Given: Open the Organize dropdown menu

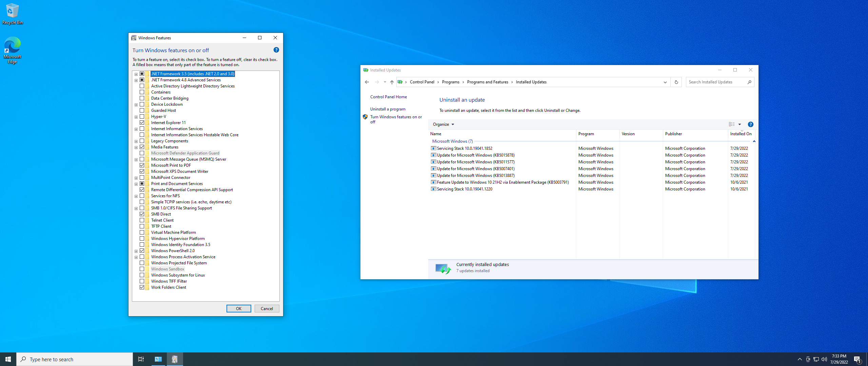Looking at the screenshot, I should [443, 124].
